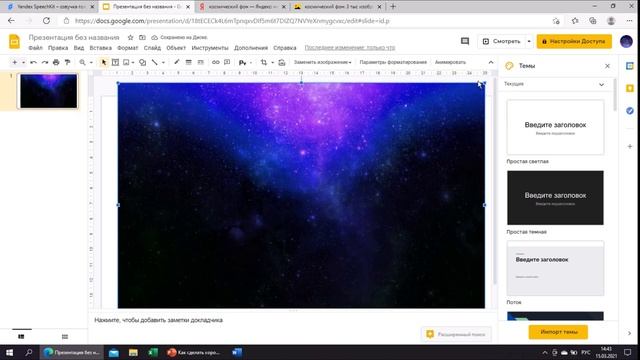Insert an image from the toolbar

coord(126,62)
